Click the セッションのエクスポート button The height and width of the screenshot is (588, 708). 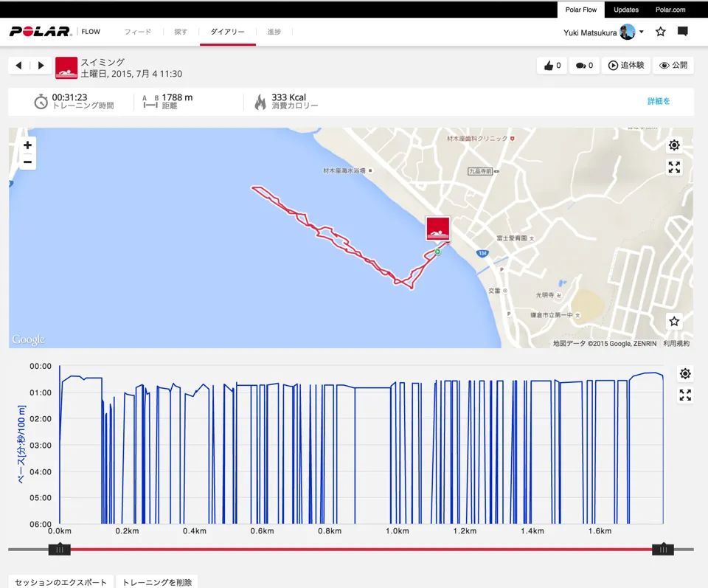tap(61, 582)
